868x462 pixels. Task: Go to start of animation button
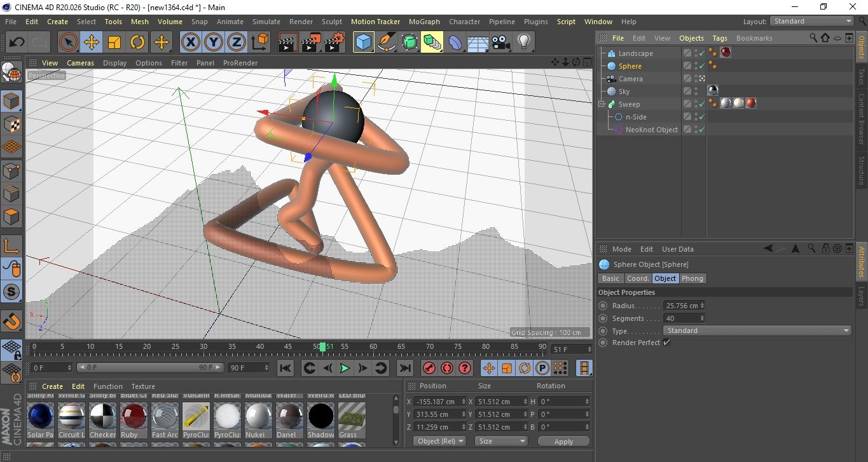(286, 368)
